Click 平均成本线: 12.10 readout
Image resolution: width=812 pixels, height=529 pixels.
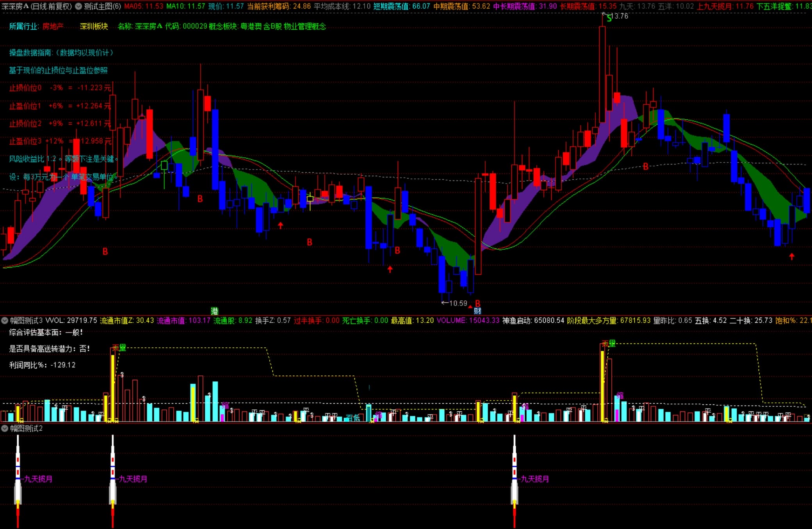[342, 6]
